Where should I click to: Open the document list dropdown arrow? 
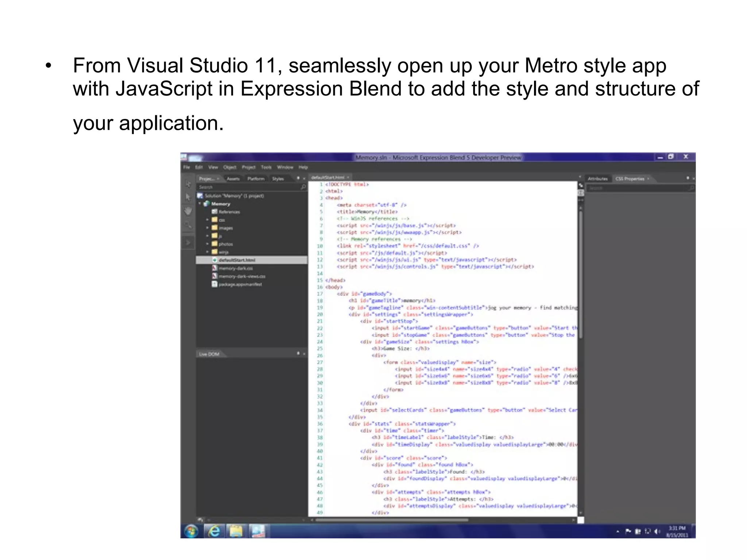pyautogui.click(x=580, y=177)
